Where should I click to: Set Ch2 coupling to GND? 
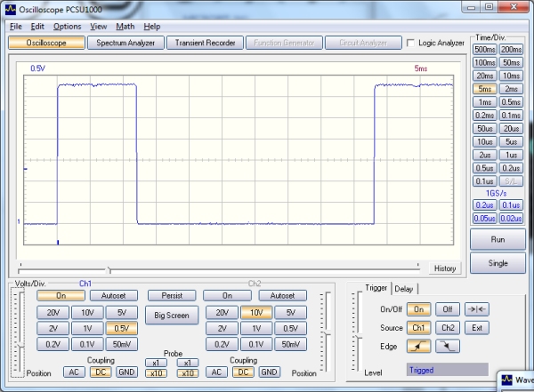click(270, 372)
